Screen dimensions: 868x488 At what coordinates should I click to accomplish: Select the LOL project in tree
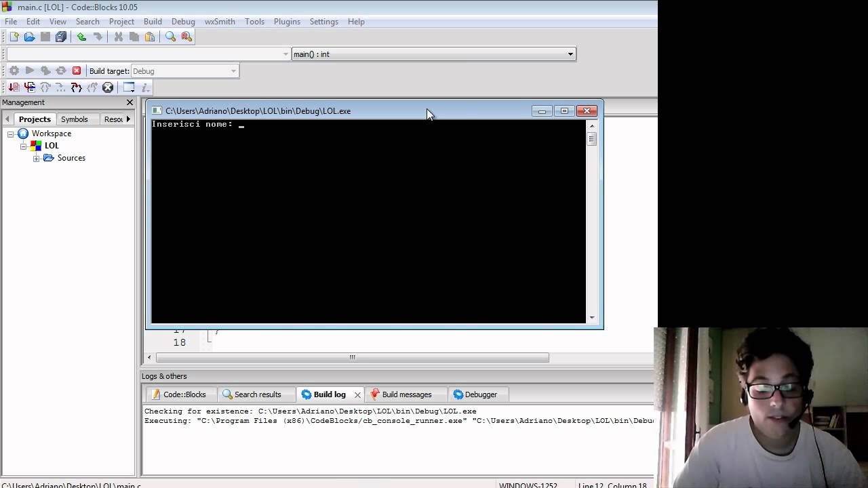point(52,146)
